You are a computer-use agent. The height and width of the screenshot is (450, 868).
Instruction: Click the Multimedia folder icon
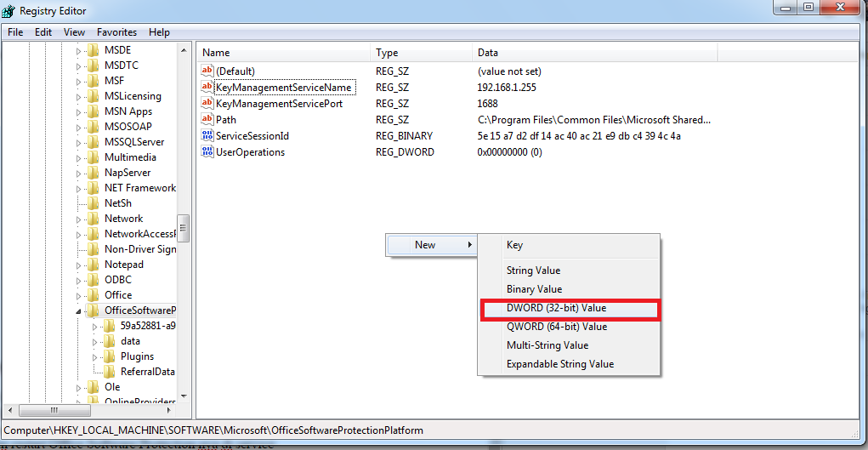click(x=93, y=157)
